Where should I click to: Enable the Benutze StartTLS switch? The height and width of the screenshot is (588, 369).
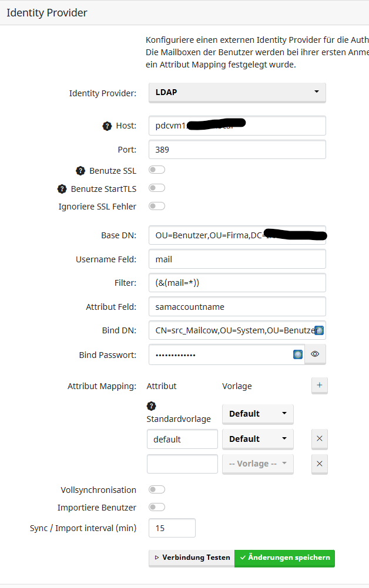pyautogui.click(x=157, y=188)
